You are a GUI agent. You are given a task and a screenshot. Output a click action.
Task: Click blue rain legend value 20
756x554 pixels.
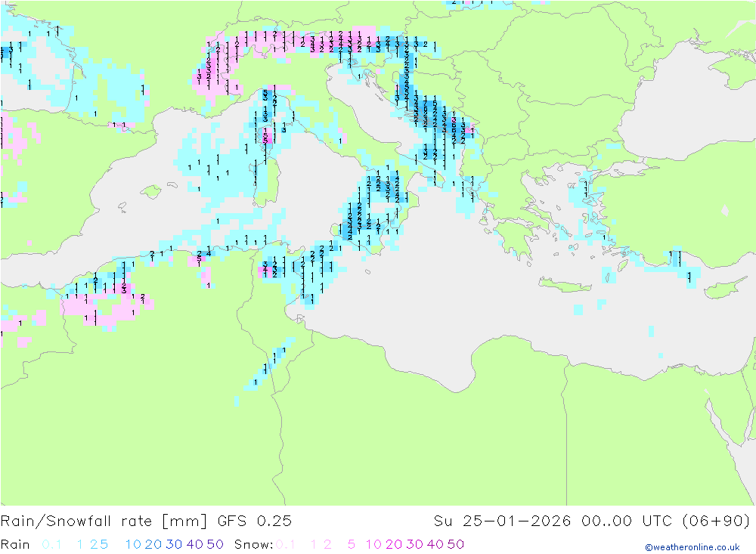(153, 544)
